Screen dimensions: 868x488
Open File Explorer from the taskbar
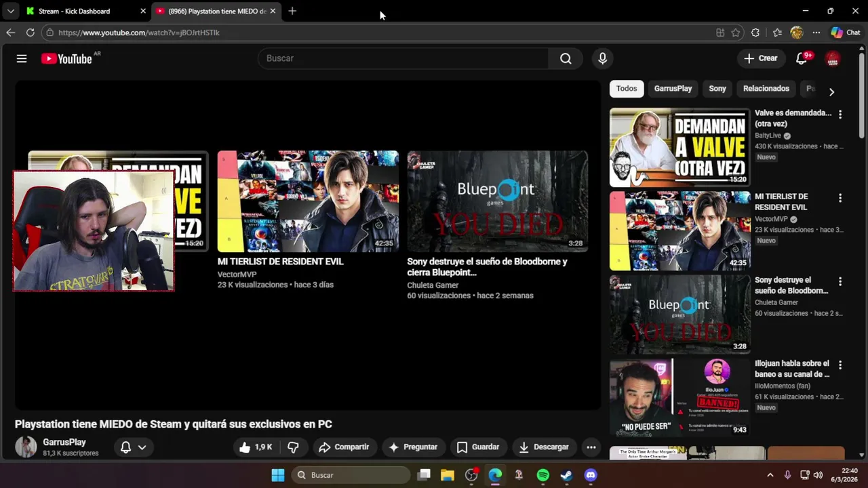[x=448, y=475]
